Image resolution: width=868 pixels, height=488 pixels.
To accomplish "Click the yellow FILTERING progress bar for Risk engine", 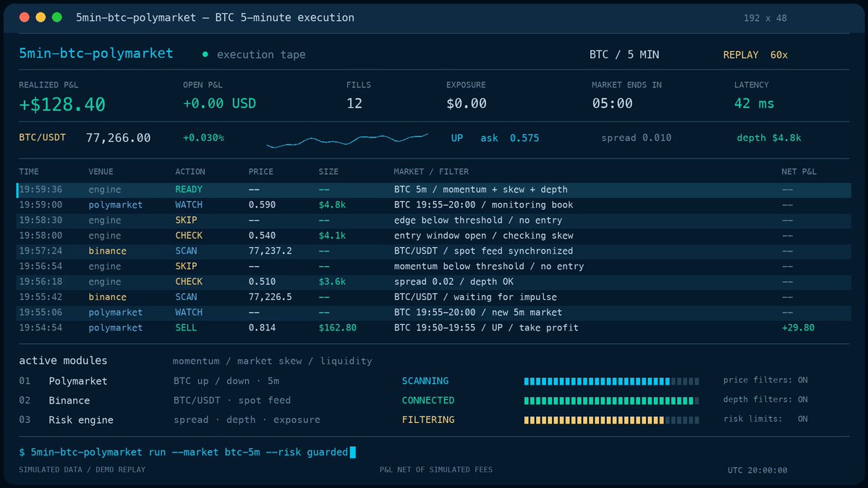I will 611,420.
